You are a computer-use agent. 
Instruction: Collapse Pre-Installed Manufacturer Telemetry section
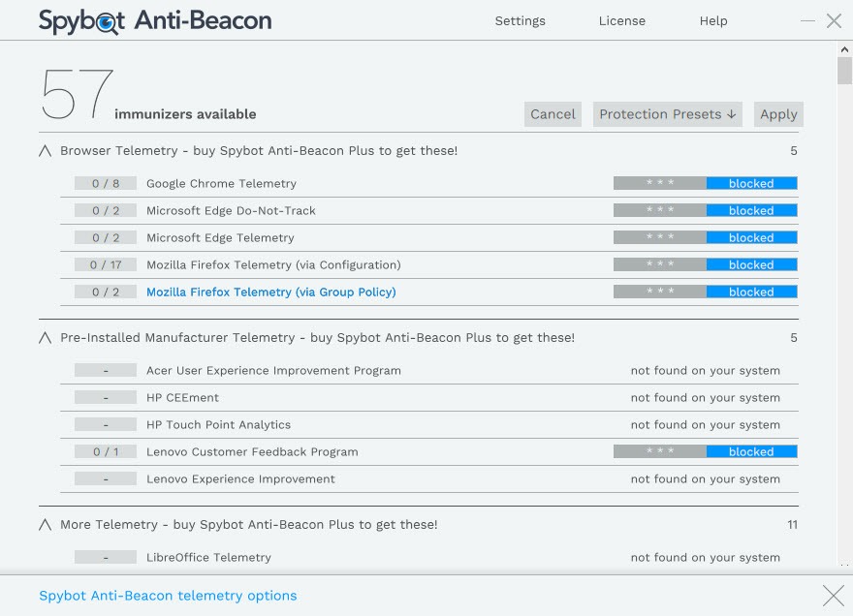tap(46, 338)
